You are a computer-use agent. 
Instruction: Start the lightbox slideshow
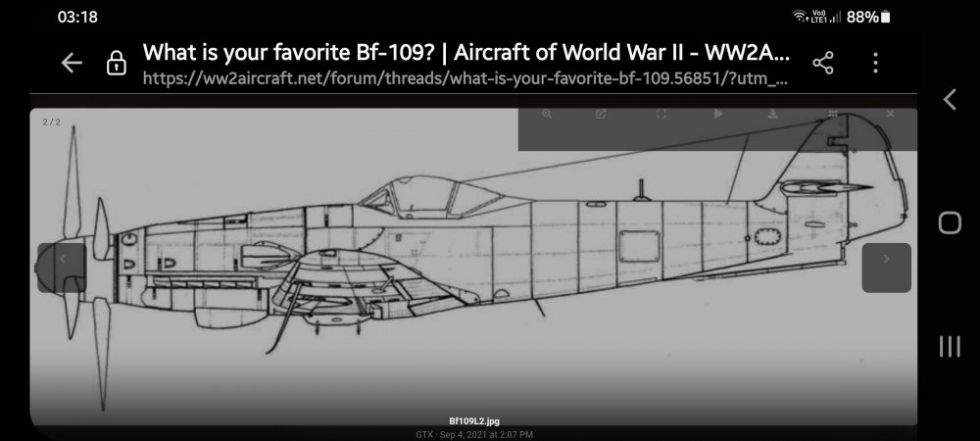pos(718,114)
